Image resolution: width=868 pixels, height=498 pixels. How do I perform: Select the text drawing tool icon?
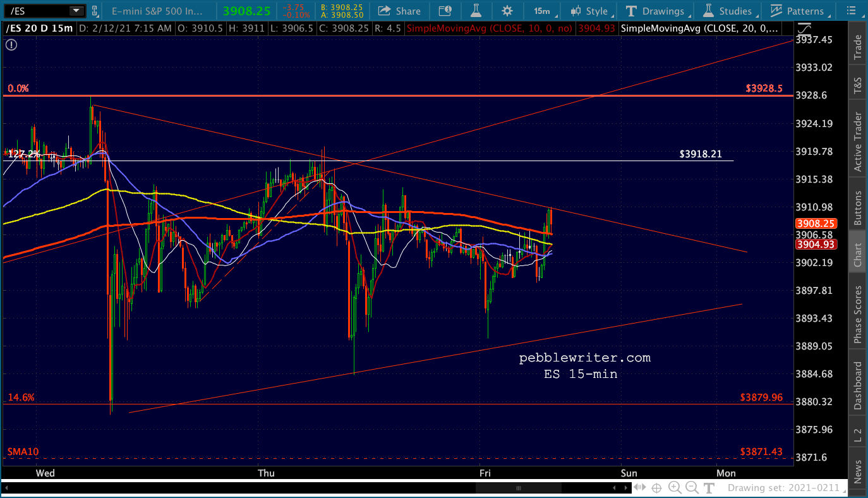(709, 488)
